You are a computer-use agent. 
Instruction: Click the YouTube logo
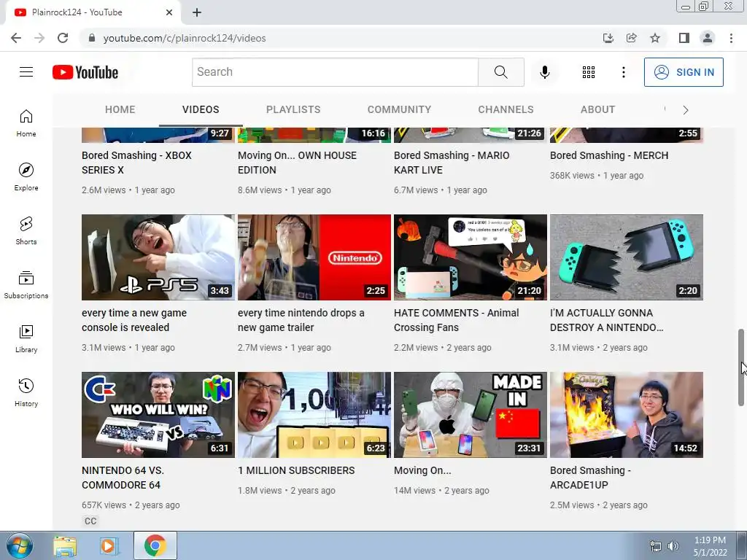(85, 72)
